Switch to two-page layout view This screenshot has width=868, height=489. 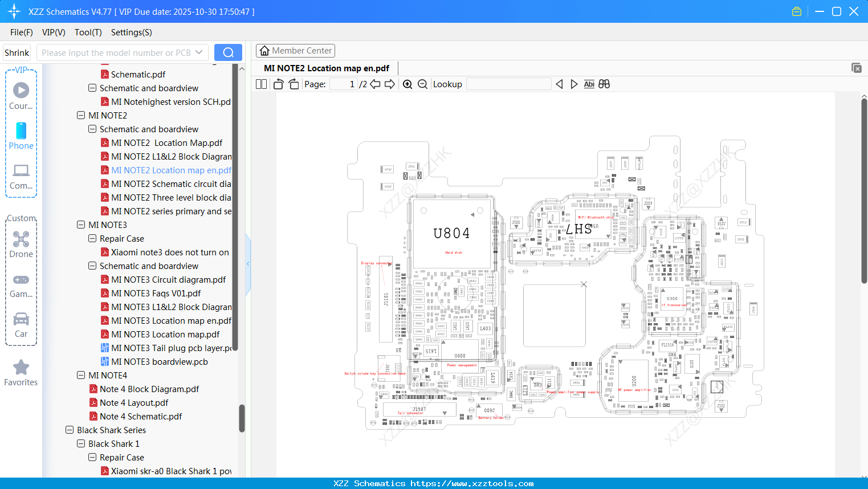(x=260, y=83)
